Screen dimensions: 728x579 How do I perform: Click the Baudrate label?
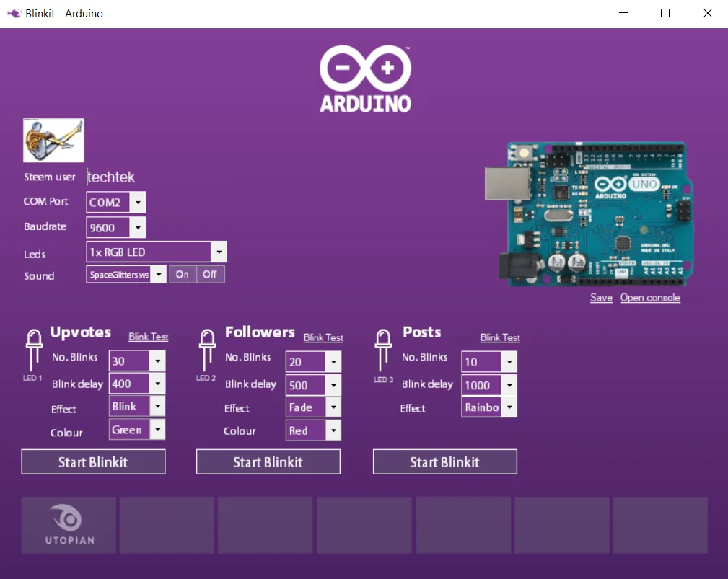pyautogui.click(x=45, y=226)
